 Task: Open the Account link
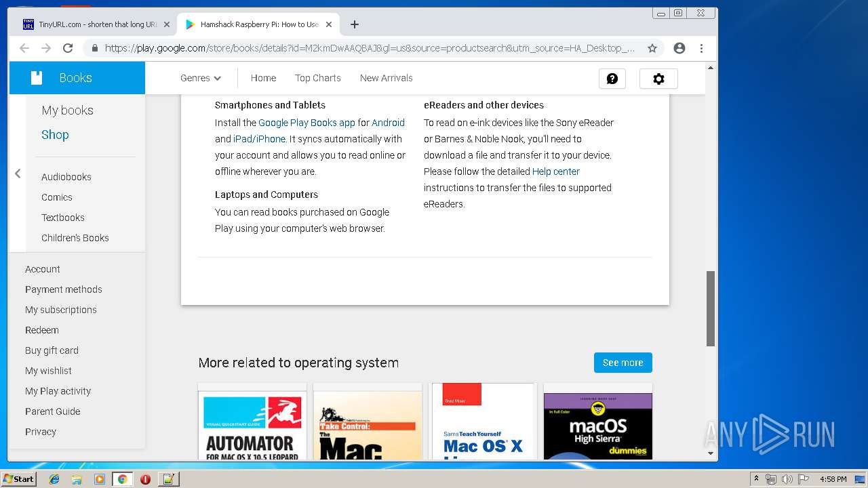43,269
